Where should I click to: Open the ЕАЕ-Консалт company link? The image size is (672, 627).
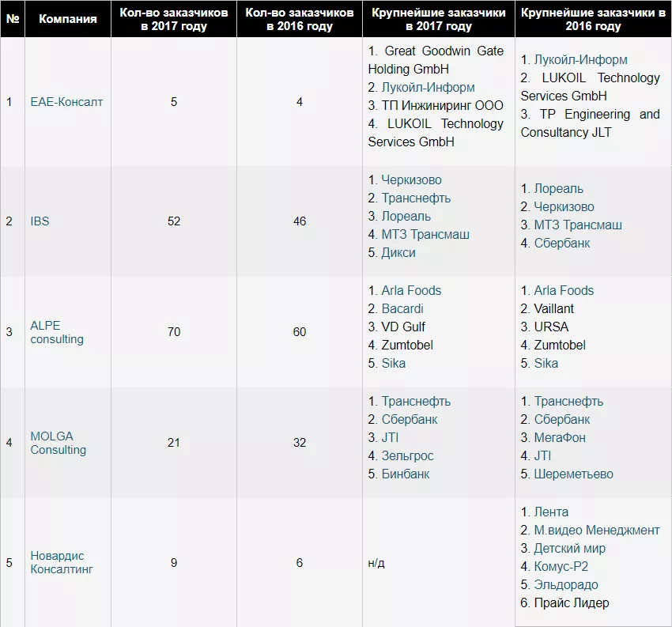[66, 102]
